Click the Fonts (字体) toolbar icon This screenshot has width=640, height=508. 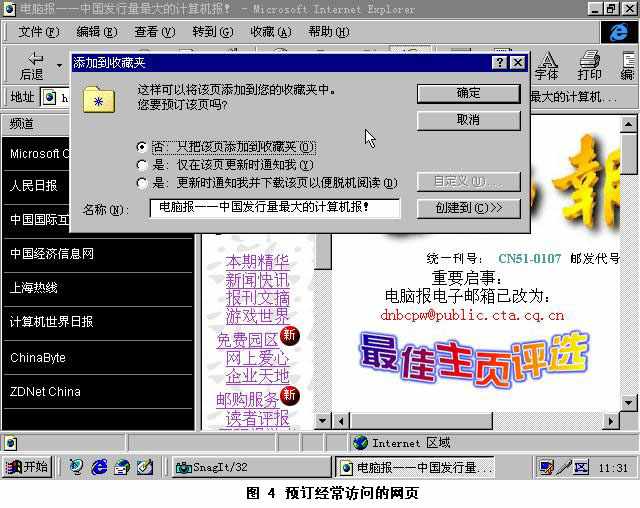[546, 66]
